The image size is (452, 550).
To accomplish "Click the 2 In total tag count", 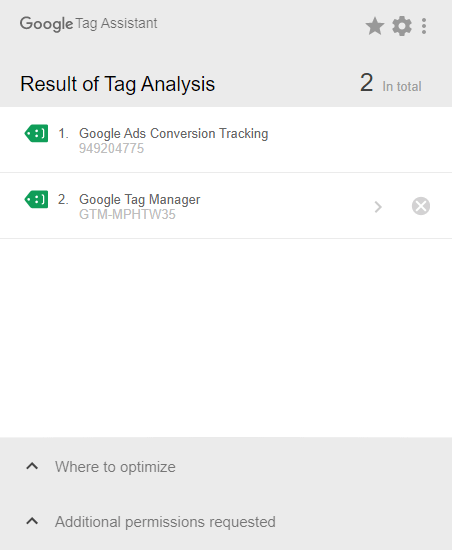I will [391, 83].
